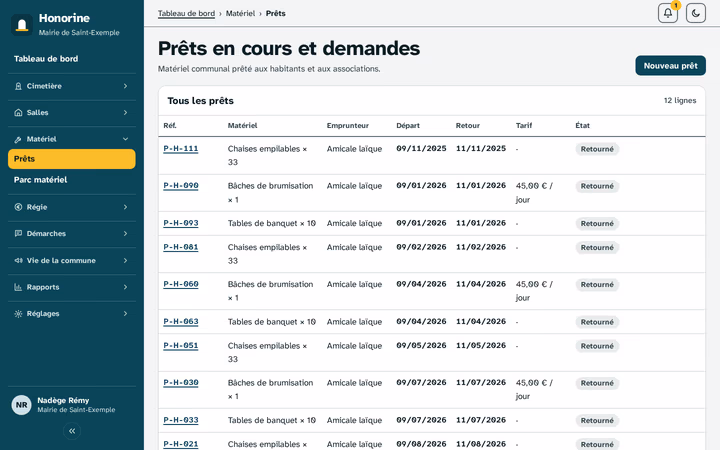Image resolution: width=720 pixels, height=450 pixels.
Task: Expand the Réglages menu chevron
Action: point(125,314)
